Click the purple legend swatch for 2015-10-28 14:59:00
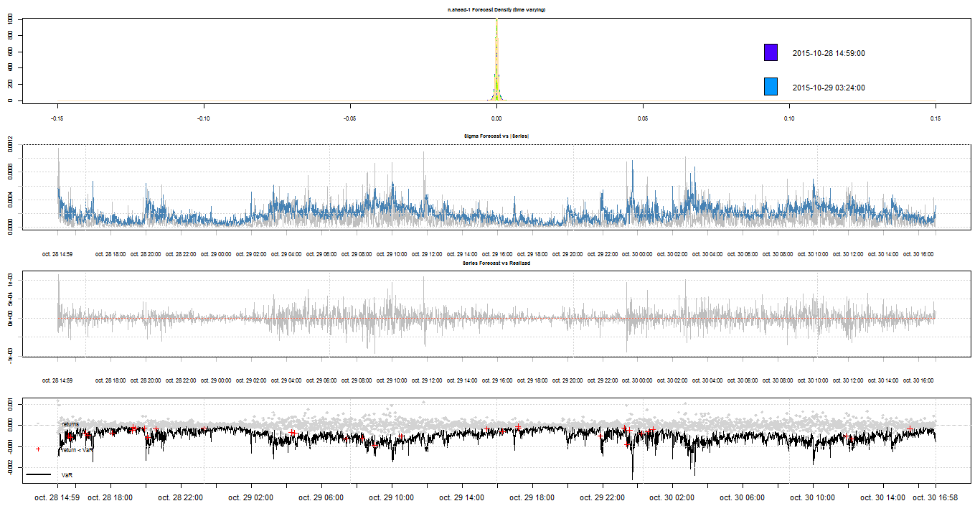 point(771,52)
